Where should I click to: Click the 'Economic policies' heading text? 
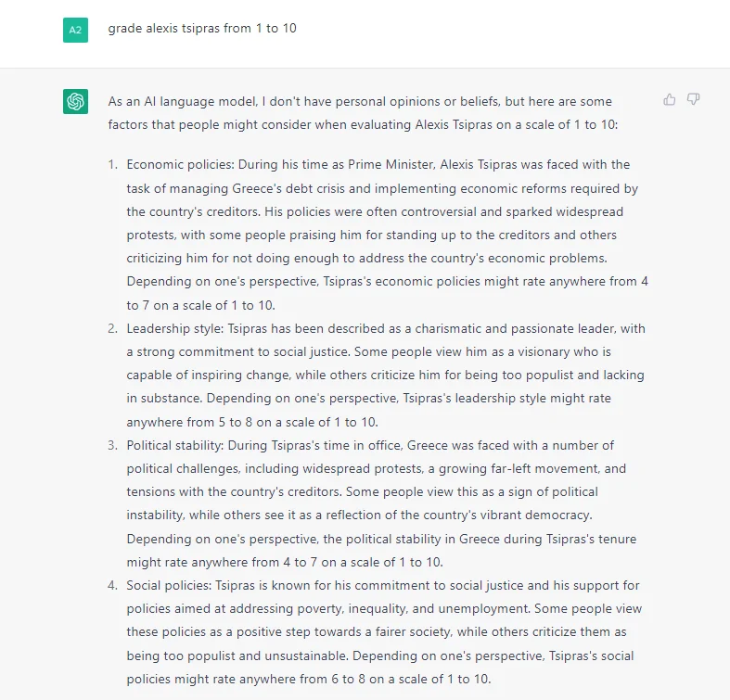click(x=180, y=165)
